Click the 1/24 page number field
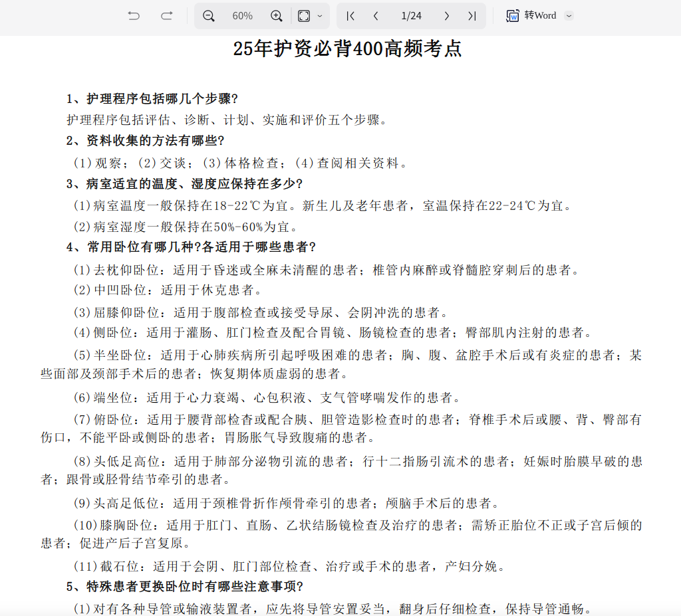This screenshot has height=616, width=681. point(412,16)
